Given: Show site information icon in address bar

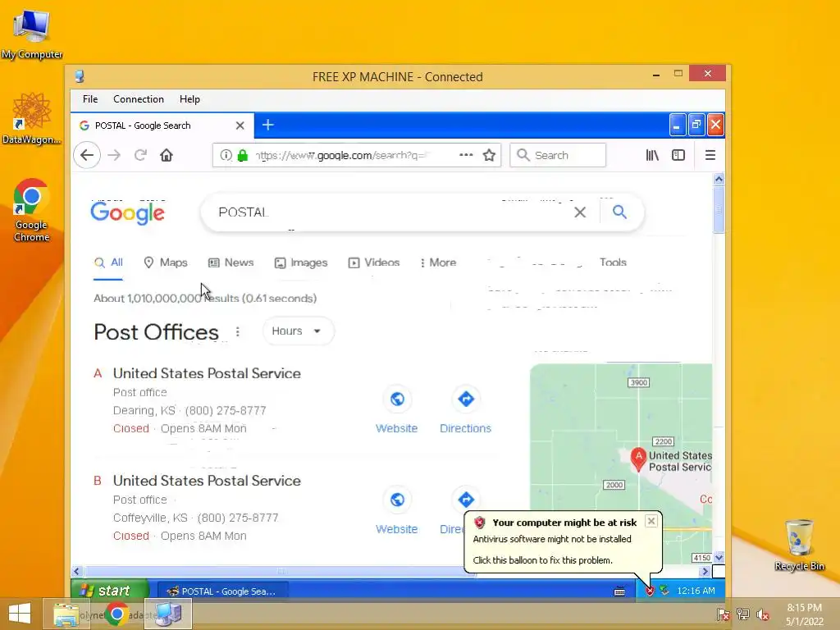Looking at the screenshot, I should click(x=226, y=155).
